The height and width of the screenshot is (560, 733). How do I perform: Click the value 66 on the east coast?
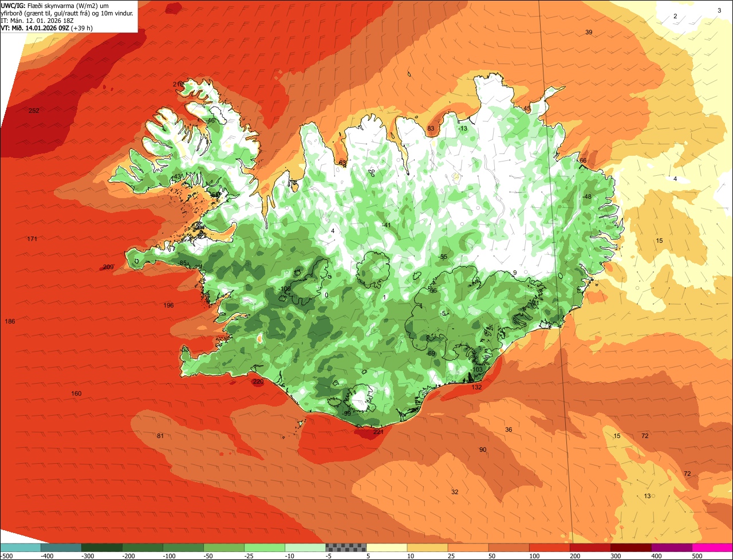(x=583, y=160)
